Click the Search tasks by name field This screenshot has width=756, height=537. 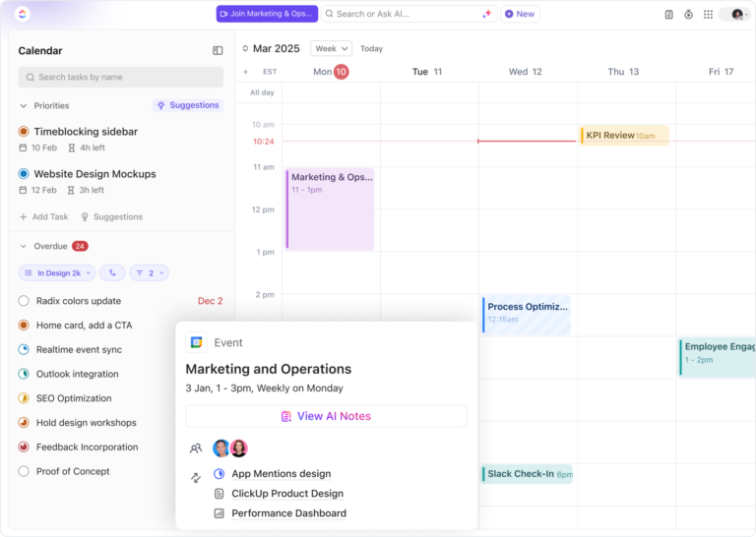121,77
